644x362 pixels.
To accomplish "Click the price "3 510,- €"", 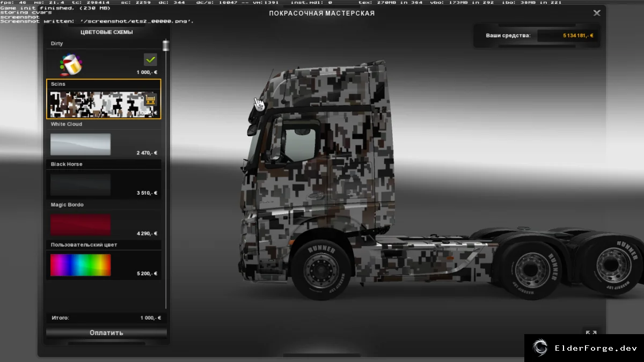I will click(147, 193).
